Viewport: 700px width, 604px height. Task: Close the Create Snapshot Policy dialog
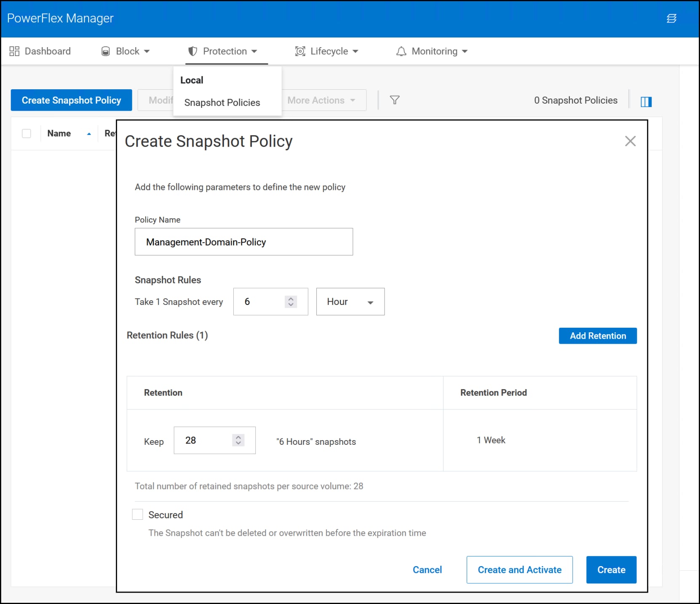(630, 141)
